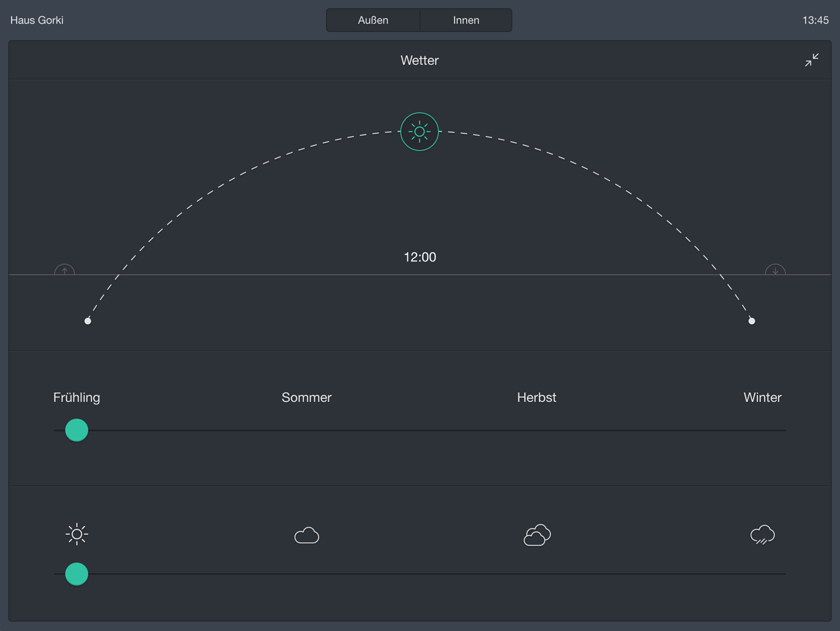Image resolution: width=840 pixels, height=631 pixels.
Task: Select the sunny weather icon
Action: (x=77, y=534)
